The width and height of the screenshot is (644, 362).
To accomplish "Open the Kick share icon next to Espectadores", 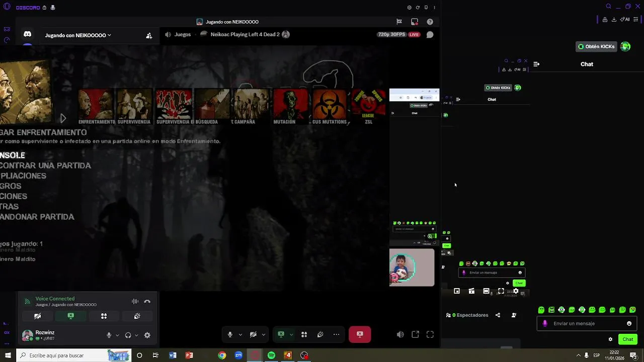I will (498, 315).
